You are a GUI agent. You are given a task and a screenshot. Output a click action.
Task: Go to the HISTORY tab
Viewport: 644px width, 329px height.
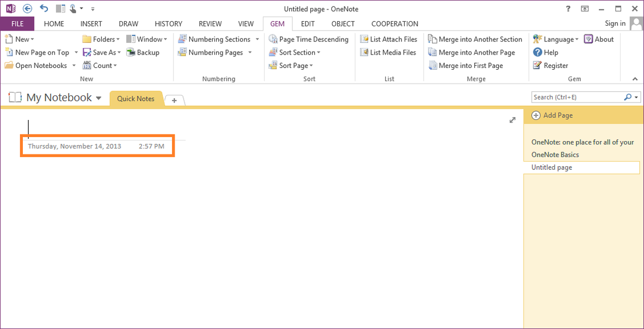tap(169, 24)
